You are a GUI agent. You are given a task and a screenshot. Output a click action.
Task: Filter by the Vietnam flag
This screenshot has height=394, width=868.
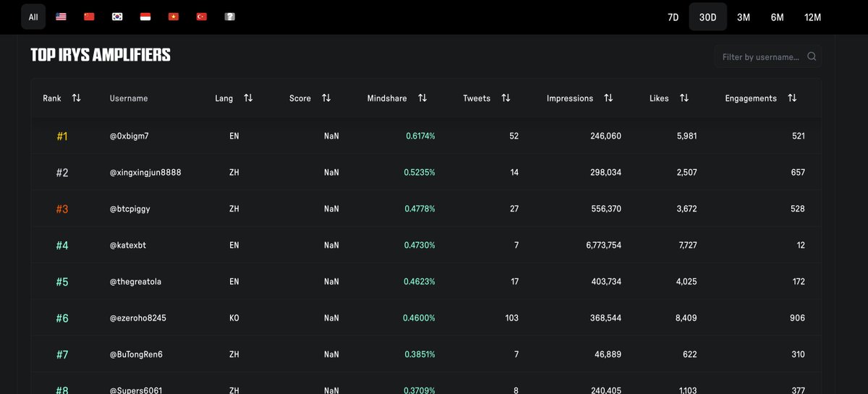[174, 17]
